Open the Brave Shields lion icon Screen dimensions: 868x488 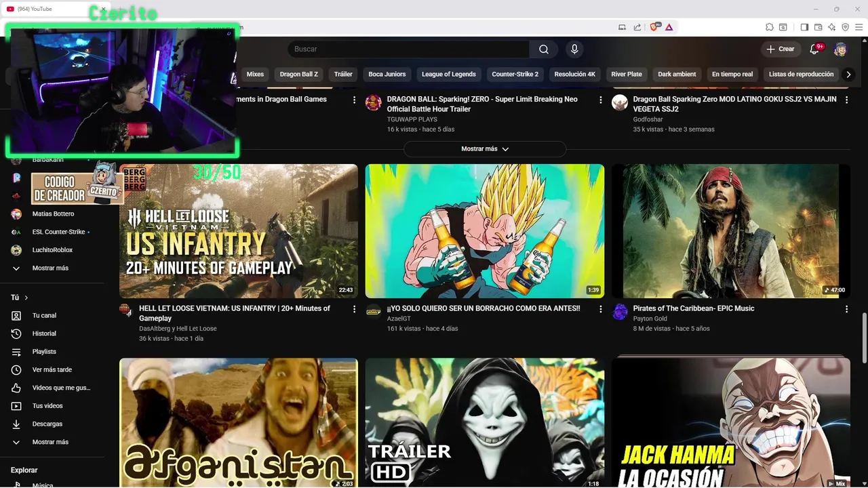tap(654, 27)
